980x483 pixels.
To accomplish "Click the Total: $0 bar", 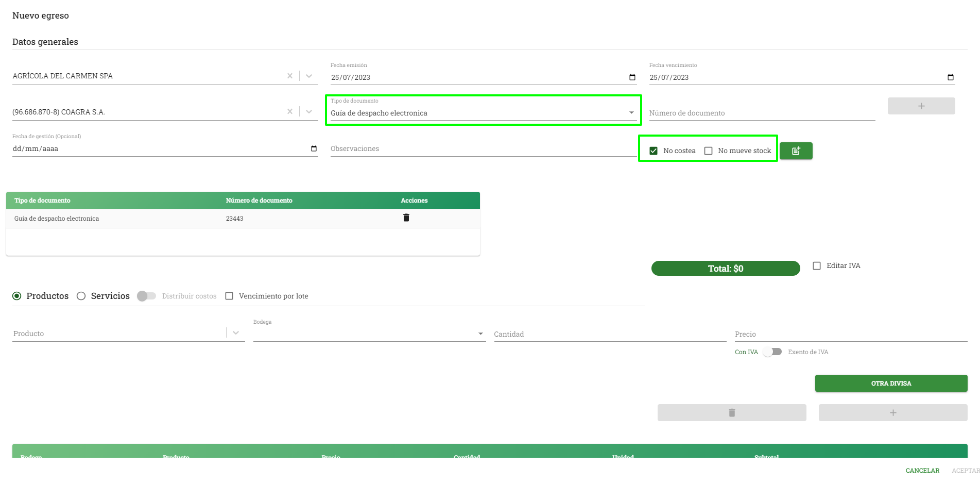I will point(726,268).
